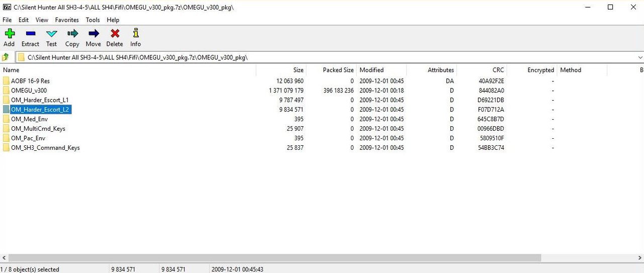Click status bar selected objects text
Viewport: 644px width, 273px height.
(x=30, y=269)
